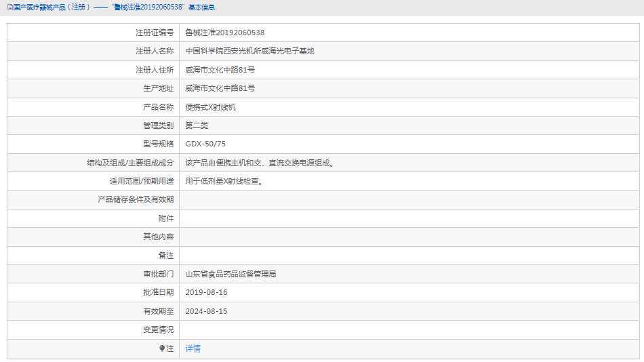Click the 注册证编号 label
This screenshot has width=644, height=362.
[155, 33]
